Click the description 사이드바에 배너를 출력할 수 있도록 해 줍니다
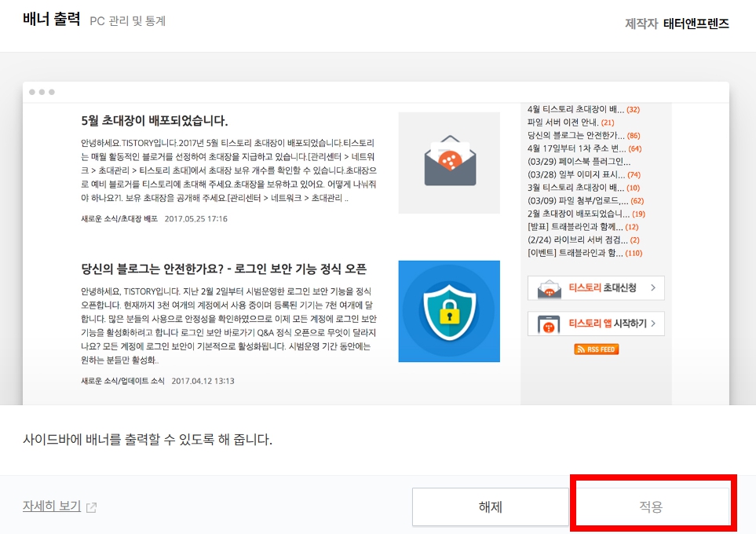This screenshot has height=534, width=756. click(x=148, y=440)
